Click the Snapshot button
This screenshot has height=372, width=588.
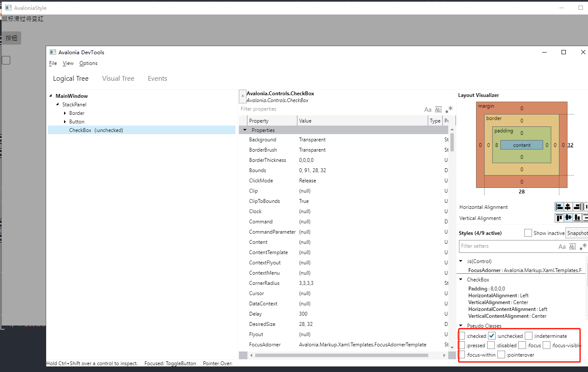pyautogui.click(x=577, y=233)
